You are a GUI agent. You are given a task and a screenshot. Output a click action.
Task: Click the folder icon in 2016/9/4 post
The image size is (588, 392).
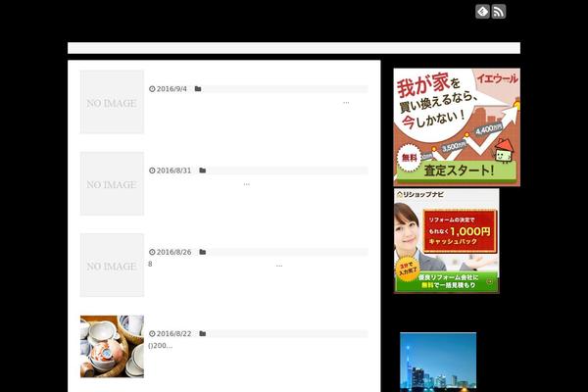198,89
